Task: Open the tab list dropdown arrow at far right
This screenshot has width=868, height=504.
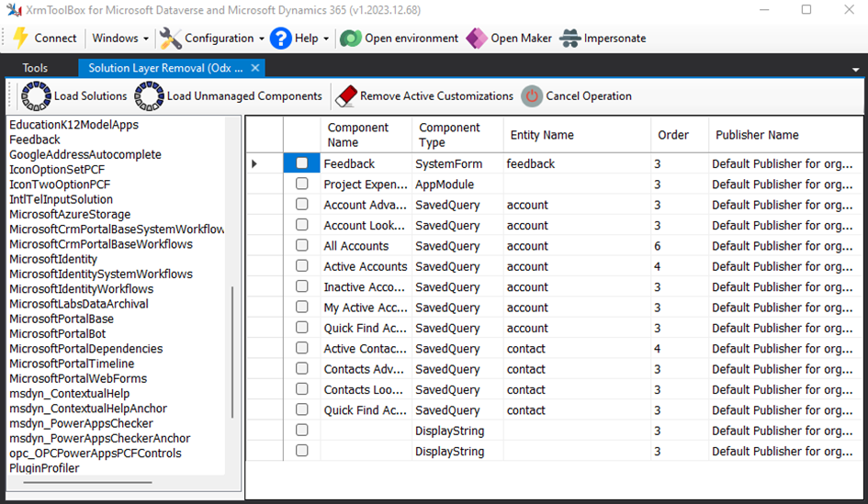Action: (x=856, y=70)
